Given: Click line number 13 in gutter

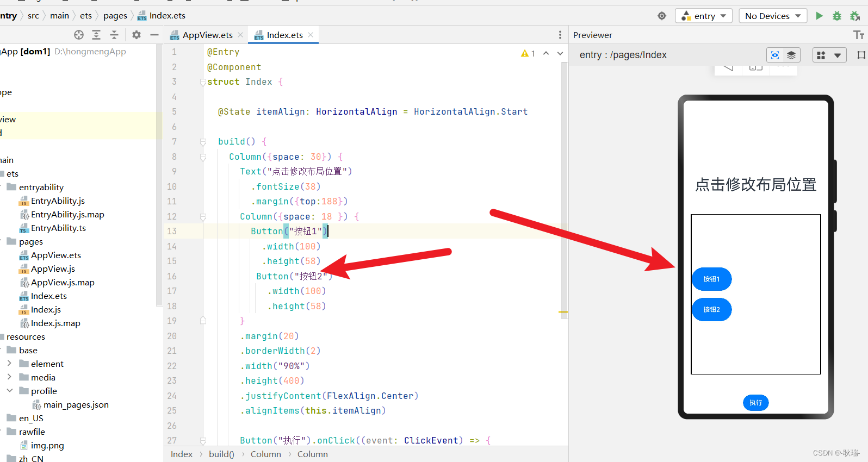Looking at the screenshot, I should tap(172, 232).
